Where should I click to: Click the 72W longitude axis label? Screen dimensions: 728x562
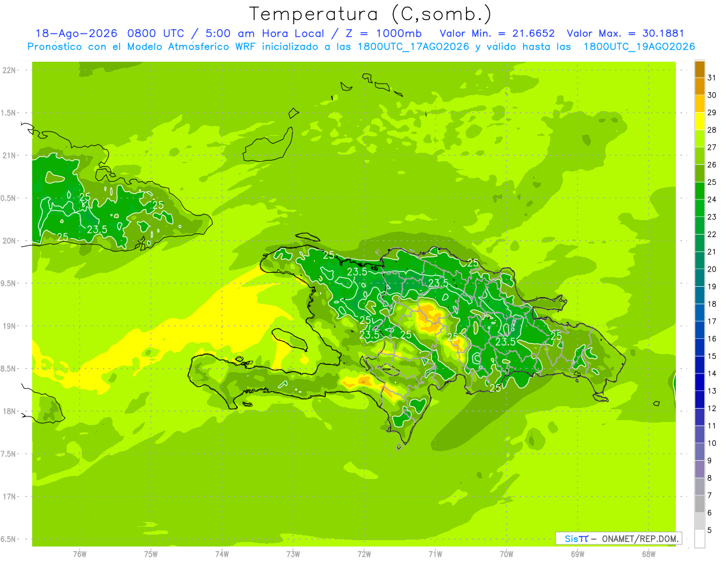[x=364, y=554]
